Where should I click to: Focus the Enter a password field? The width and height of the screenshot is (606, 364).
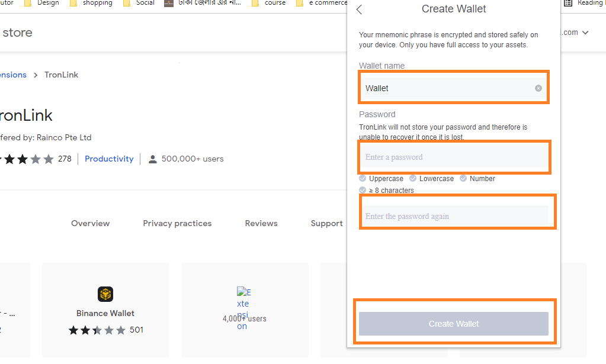(x=453, y=157)
